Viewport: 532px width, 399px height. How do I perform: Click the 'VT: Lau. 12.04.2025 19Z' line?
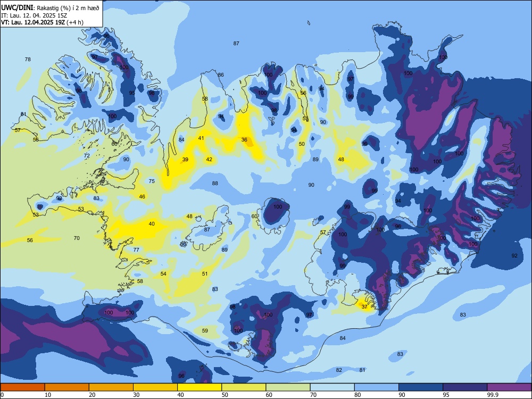point(33,22)
